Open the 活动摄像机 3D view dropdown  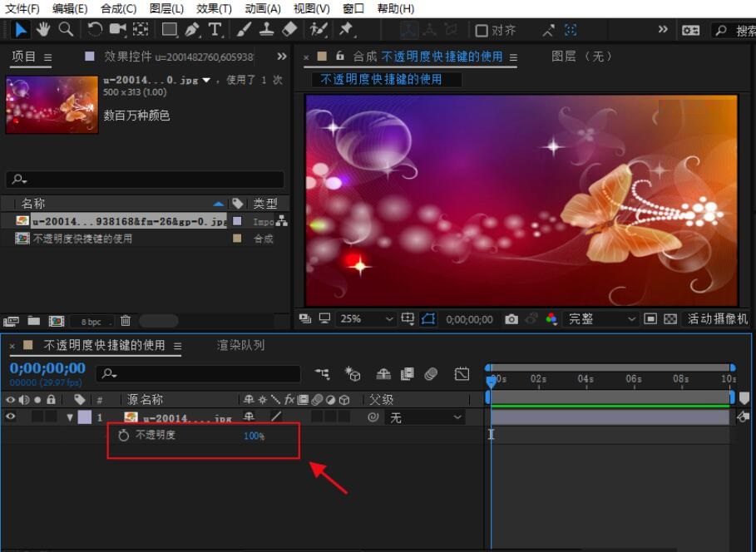coord(718,319)
